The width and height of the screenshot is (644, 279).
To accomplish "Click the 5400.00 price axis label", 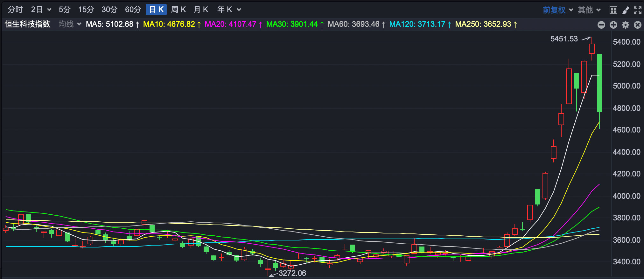I will [x=626, y=42].
